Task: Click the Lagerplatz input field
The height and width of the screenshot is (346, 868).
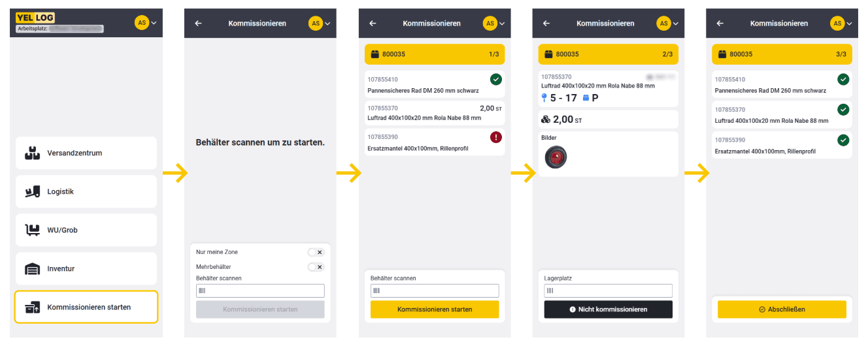Action: pyautogui.click(x=608, y=291)
